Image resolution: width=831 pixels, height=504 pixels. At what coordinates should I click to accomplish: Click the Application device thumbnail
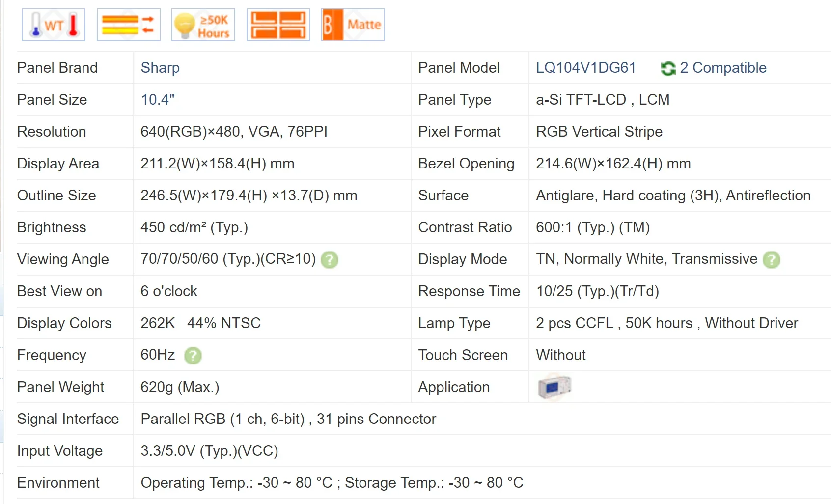554,387
